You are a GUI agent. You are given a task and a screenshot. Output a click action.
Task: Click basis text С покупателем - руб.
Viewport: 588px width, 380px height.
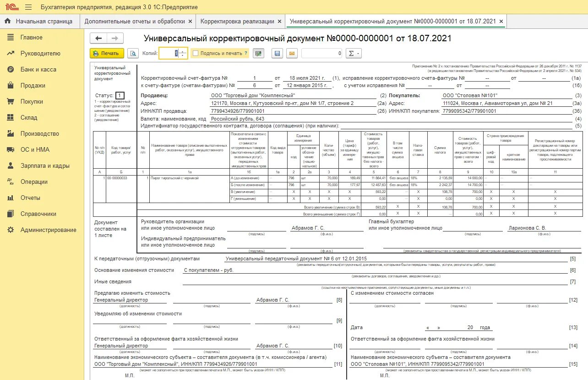[209, 270]
